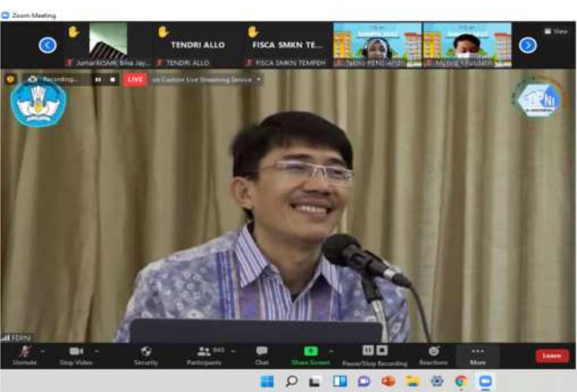Open Google Chrome from taskbar
Image resolution: width=577 pixels, height=392 pixels.
[x=461, y=381]
